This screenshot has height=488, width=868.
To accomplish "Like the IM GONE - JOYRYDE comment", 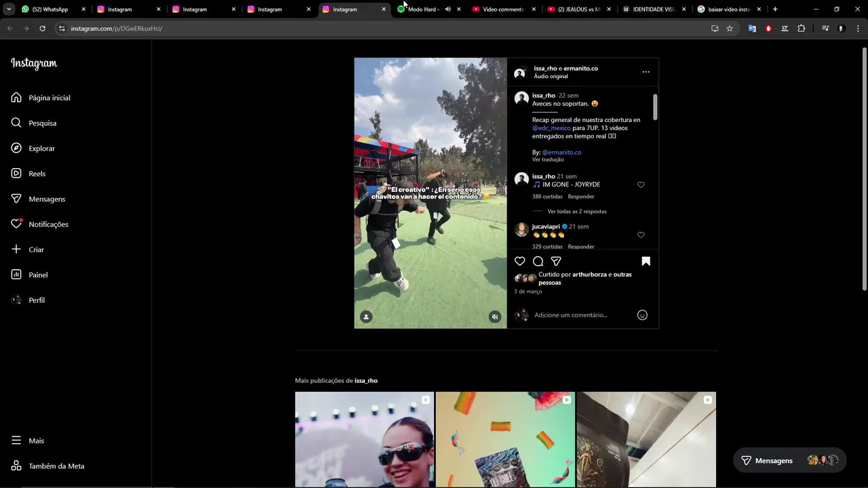I will [x=641, y=184].
